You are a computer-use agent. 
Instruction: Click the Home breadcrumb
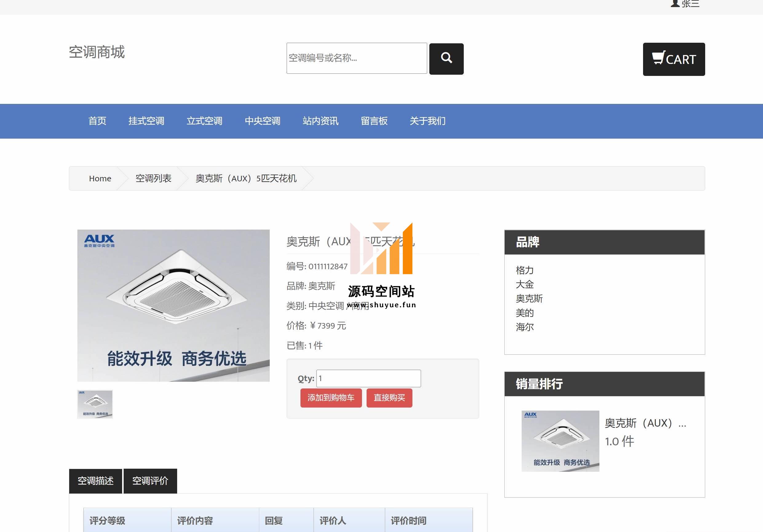pos(100,178)
